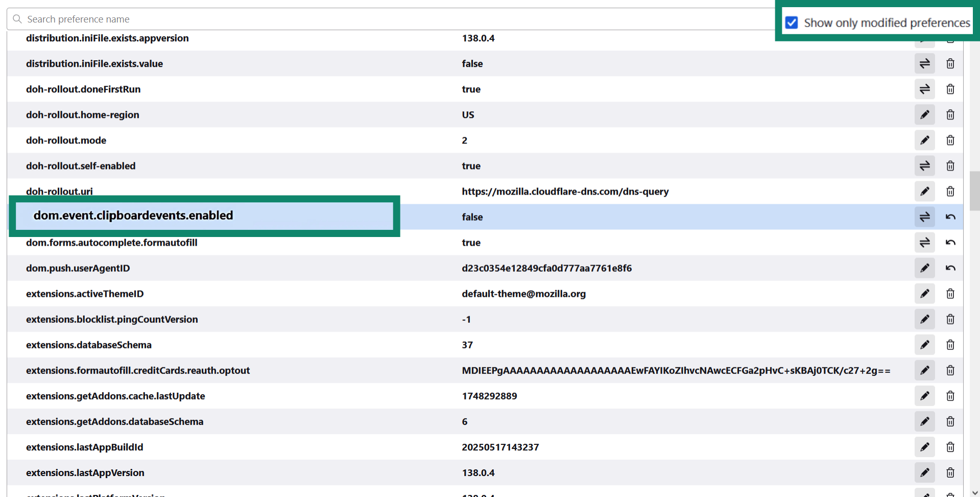Viewport: 980px width, 497px height.
Task: Reset dom.push.userAgentID preference
Action: [950, 268]
